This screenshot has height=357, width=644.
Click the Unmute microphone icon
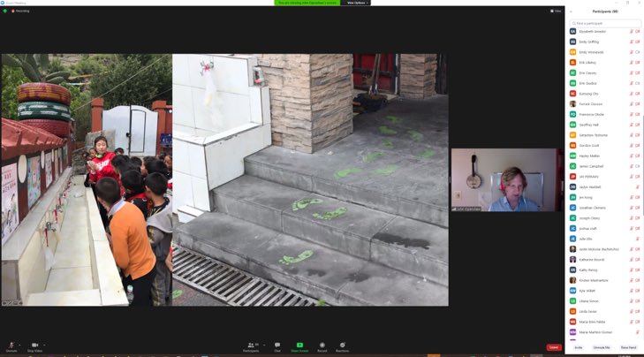point(11,346)
